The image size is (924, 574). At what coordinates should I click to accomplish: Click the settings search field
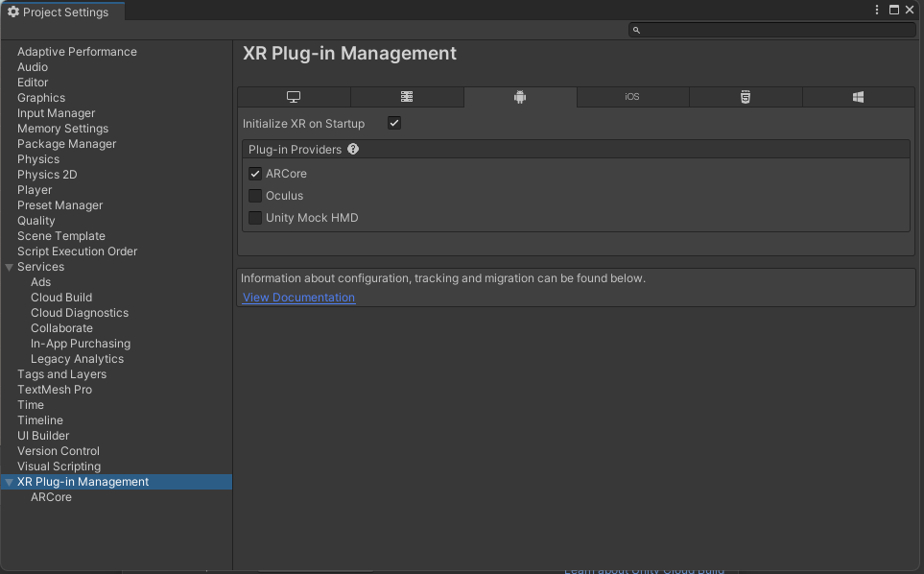click(x=772, y=30)
